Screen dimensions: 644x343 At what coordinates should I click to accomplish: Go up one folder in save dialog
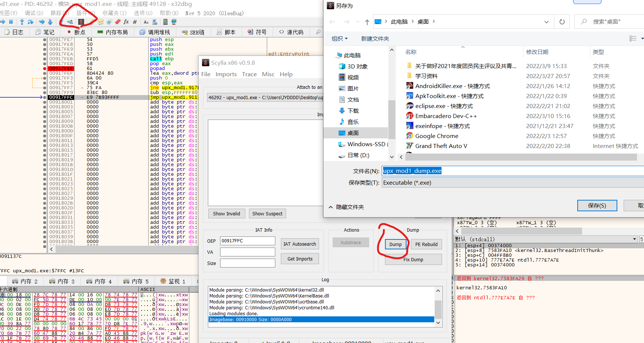click(x=367, y=22)
